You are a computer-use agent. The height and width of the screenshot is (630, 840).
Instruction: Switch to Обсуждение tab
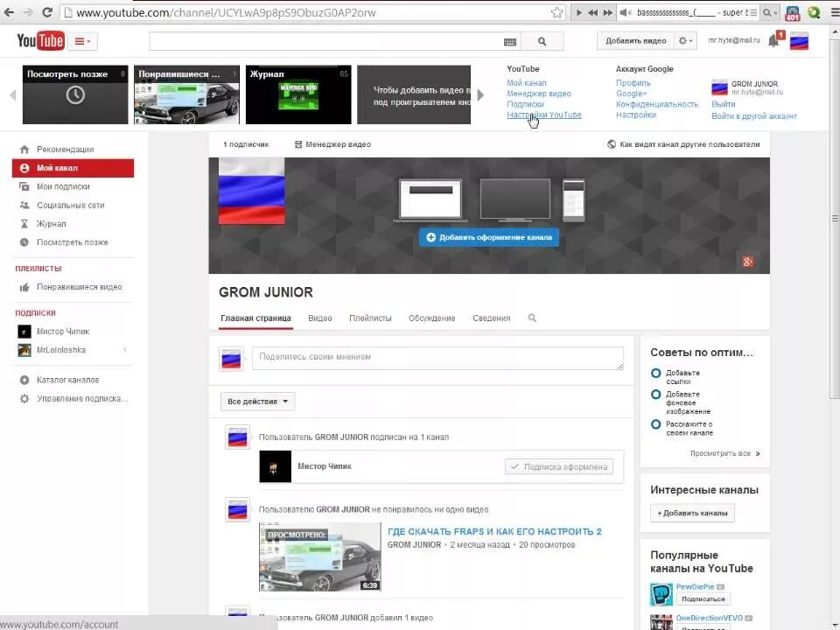431,318
